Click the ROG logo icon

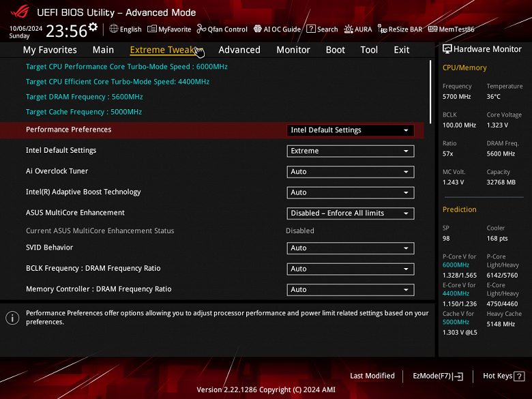(x=20, y=12)
